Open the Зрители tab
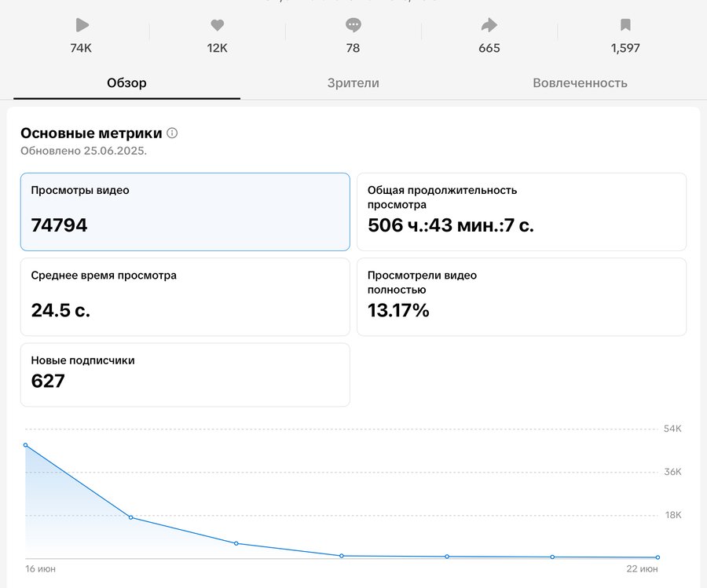707x588 pixels. 353,82
